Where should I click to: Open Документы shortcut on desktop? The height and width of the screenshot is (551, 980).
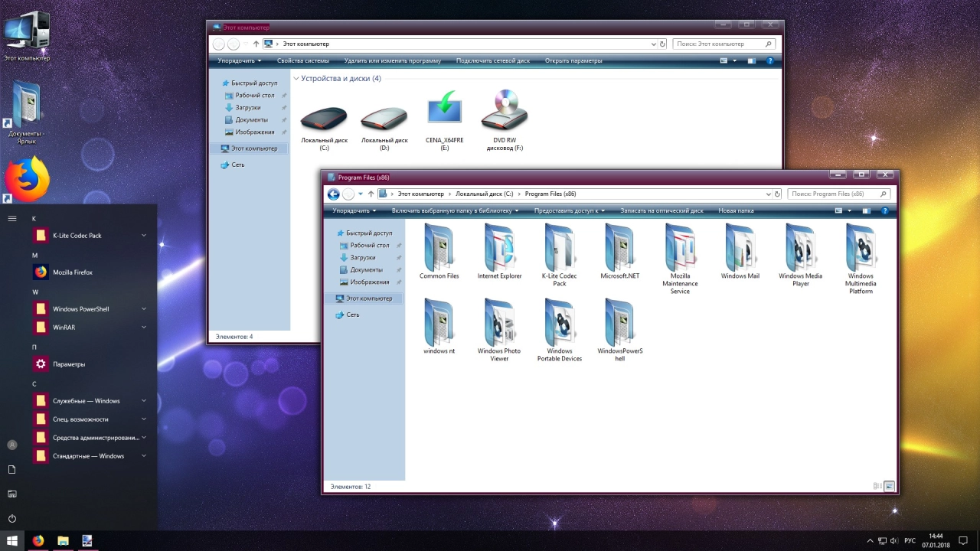pyautogui.click(x=27, y=111)
